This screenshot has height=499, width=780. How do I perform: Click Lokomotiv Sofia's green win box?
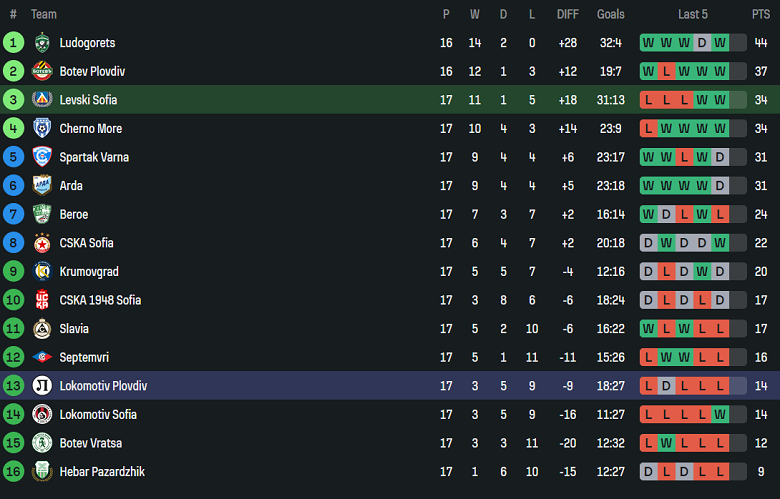coord(720,414)
